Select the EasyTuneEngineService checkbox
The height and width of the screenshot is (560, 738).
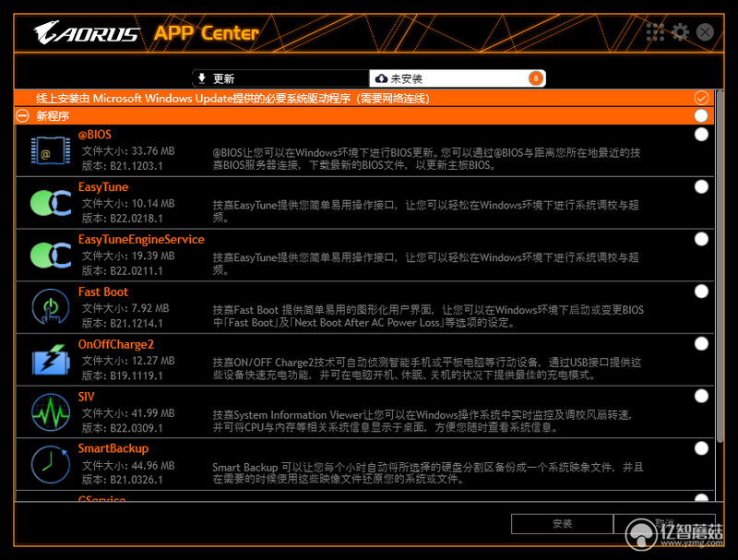[x=701, y=239]
